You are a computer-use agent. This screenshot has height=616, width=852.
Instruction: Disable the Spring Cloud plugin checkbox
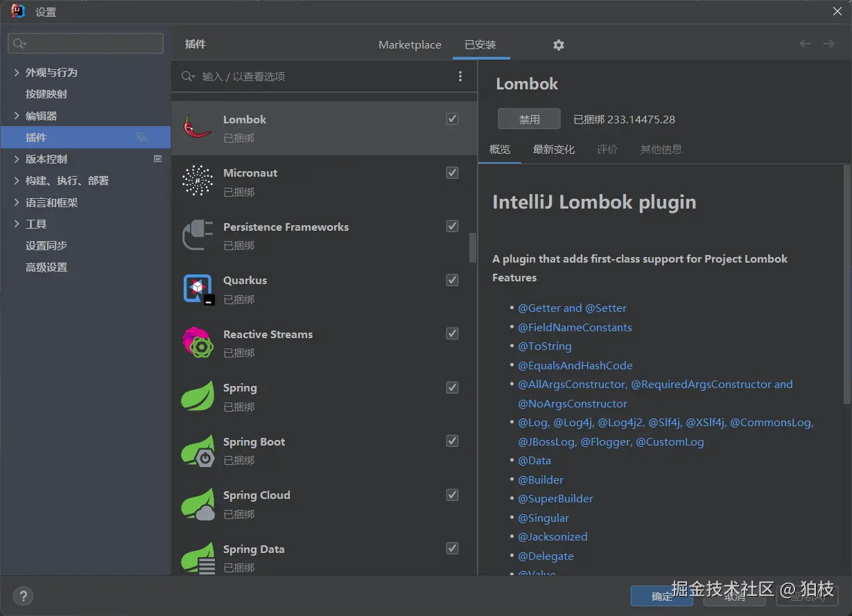point(453,495)
